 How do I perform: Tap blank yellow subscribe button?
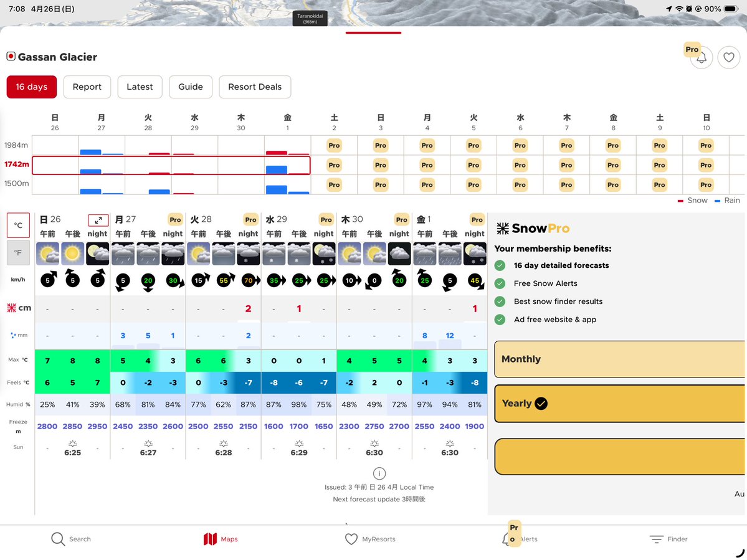620,457
